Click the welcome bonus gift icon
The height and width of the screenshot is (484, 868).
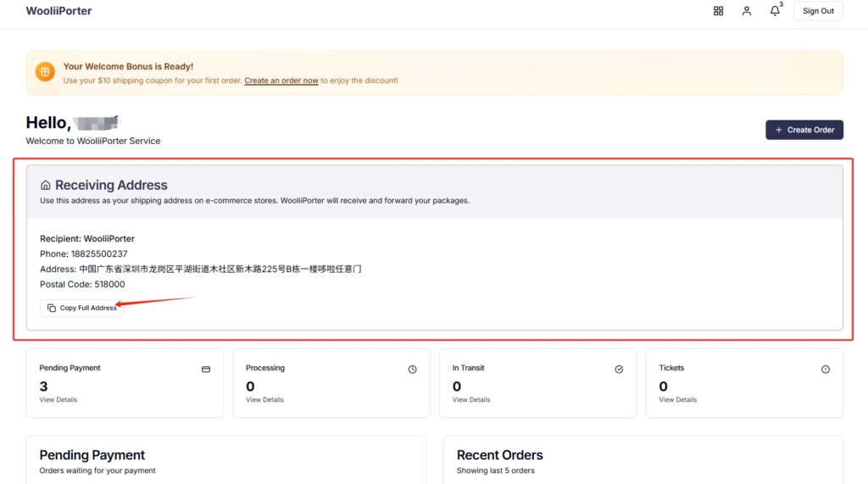click(45, 71)
